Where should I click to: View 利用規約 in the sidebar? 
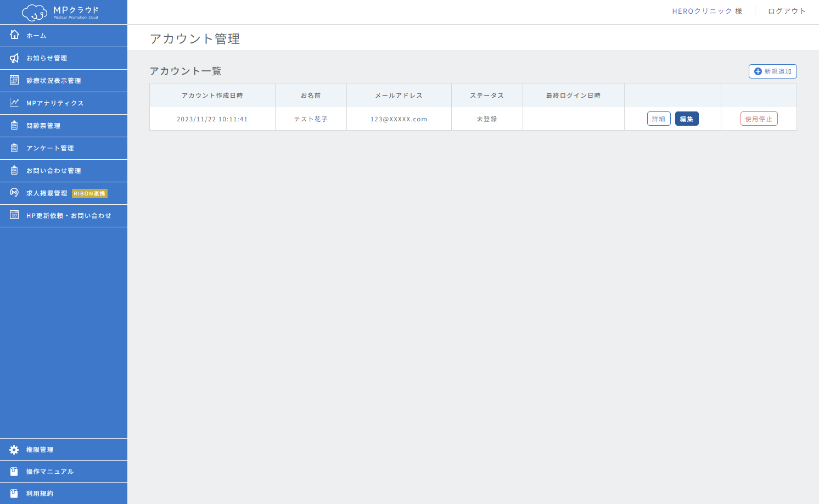point(64,494)
